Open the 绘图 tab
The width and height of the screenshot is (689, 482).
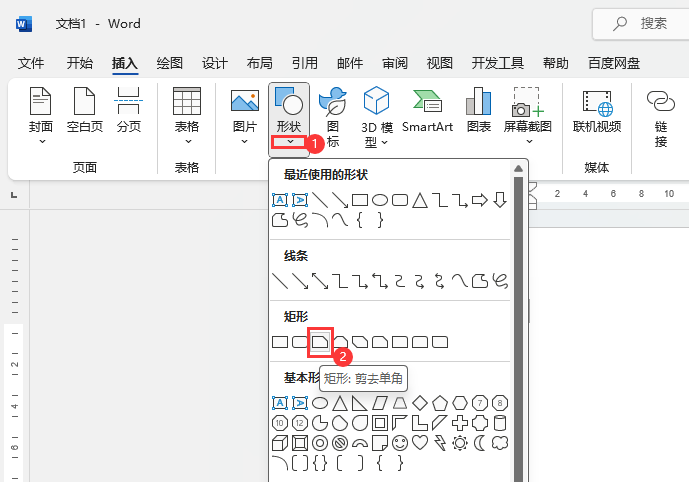tap(170, 63)
